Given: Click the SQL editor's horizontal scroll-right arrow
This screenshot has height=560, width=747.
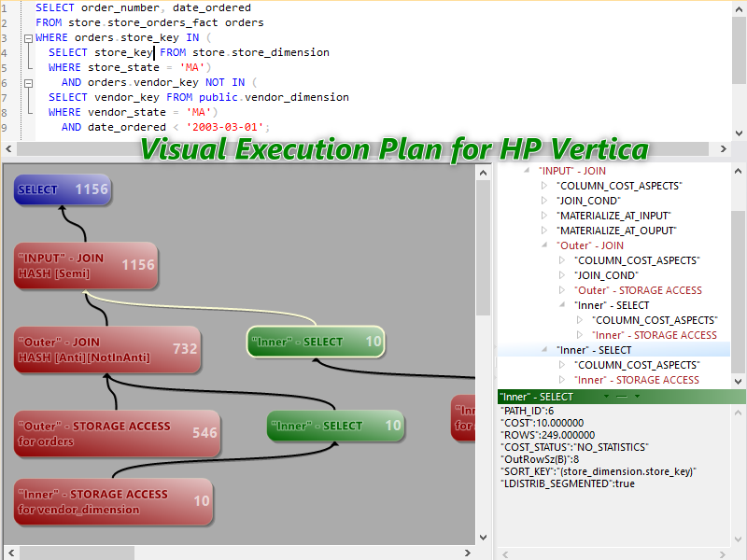Looking at the screenshot, I should [723, 149].
